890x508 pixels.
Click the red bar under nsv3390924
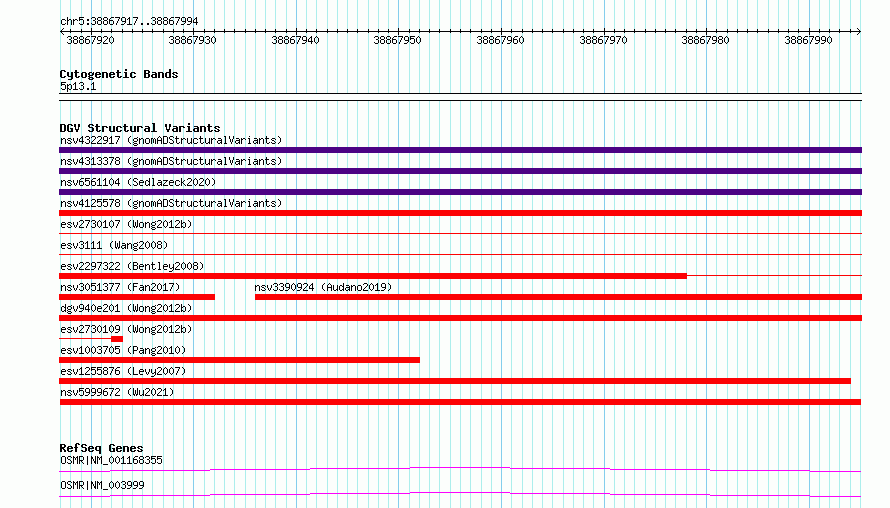pyautogui.click(x=559, y=297)
